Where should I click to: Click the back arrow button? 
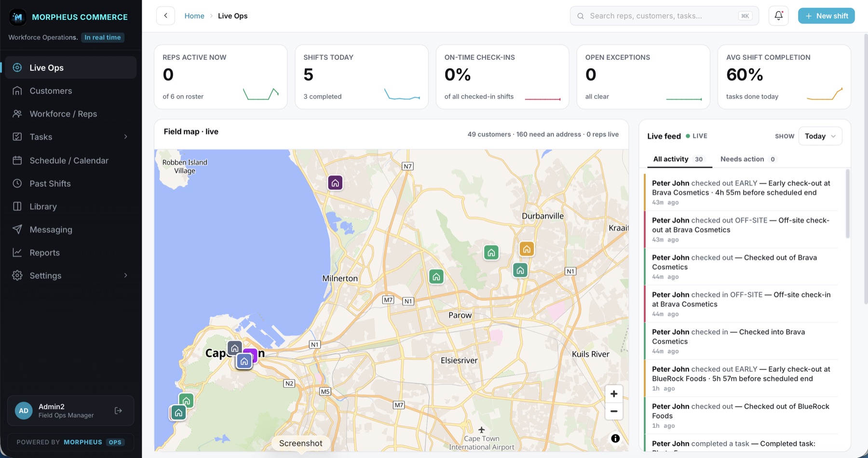pyautogui.click(x=165, y=16)
